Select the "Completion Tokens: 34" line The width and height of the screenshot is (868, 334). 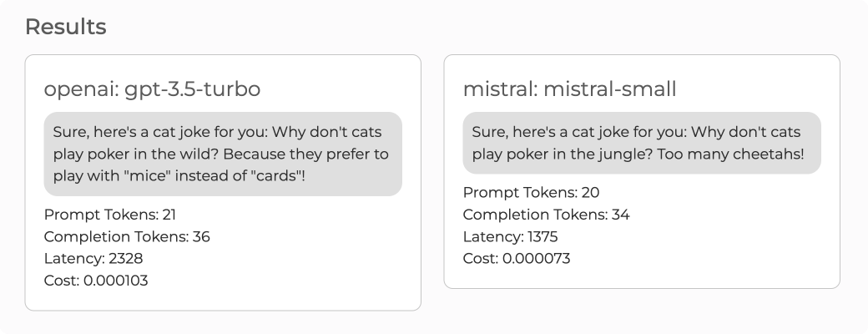[546, 215]
